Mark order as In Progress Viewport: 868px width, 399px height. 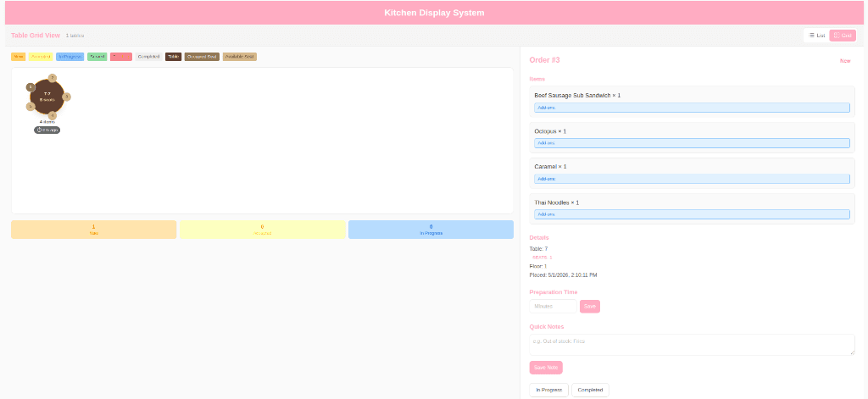tap(549, 390)
